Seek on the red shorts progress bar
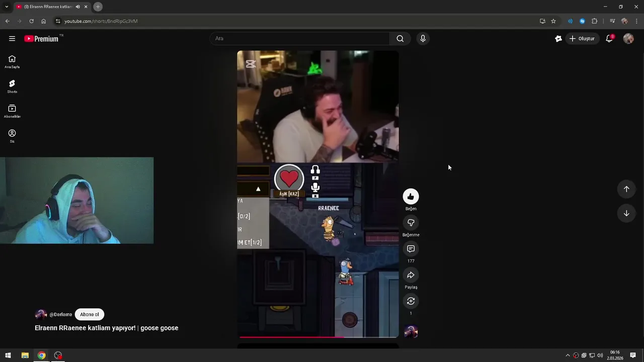644x362 pixels. pos(318,337)
